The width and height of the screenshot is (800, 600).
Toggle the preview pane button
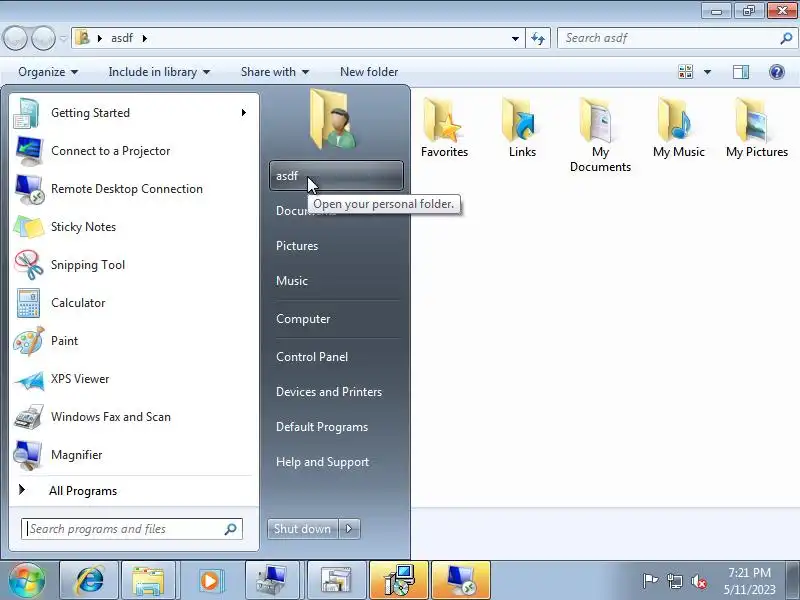coord(741,72)
